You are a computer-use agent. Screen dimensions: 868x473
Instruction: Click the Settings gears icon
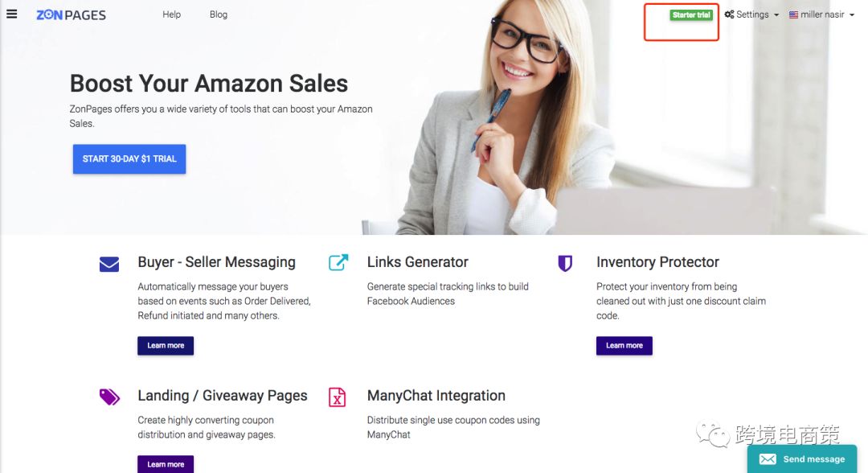pyautogui.click(x=729, y=14)
